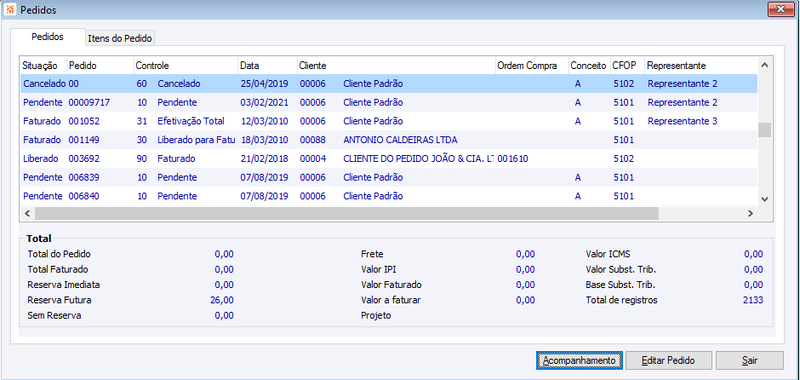The width and height of the screenshot is (800, 380).
Task: Sort by the Situação column header
Action: (x=43, y=65)
